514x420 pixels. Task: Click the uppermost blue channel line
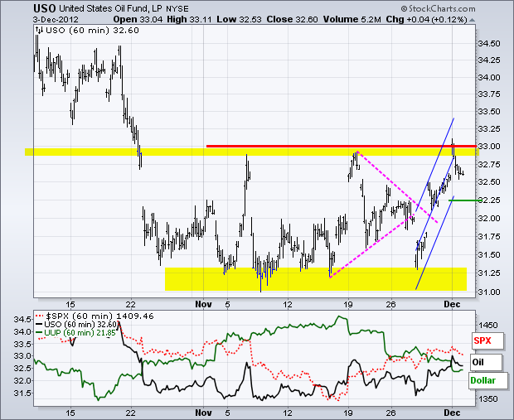point(434,165)
